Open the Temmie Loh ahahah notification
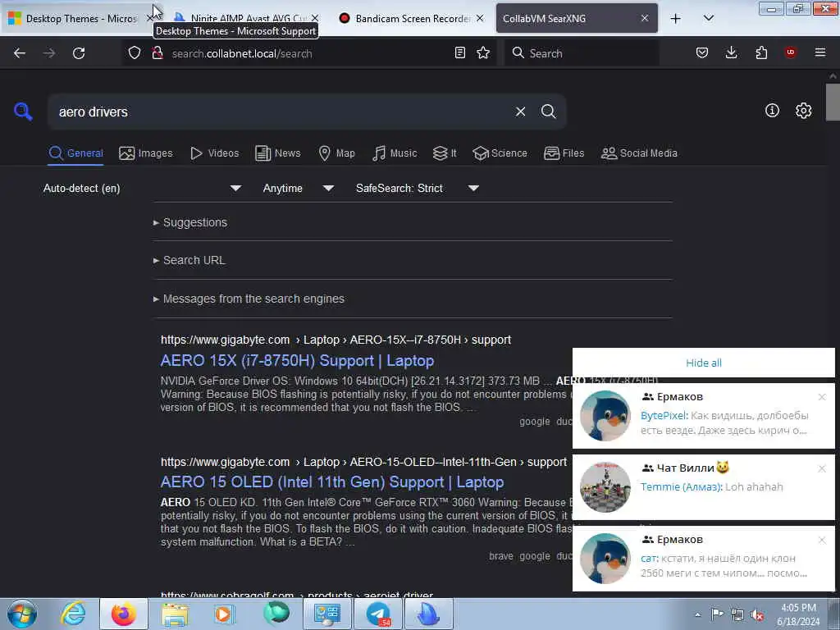 click(x=703, y=487)
